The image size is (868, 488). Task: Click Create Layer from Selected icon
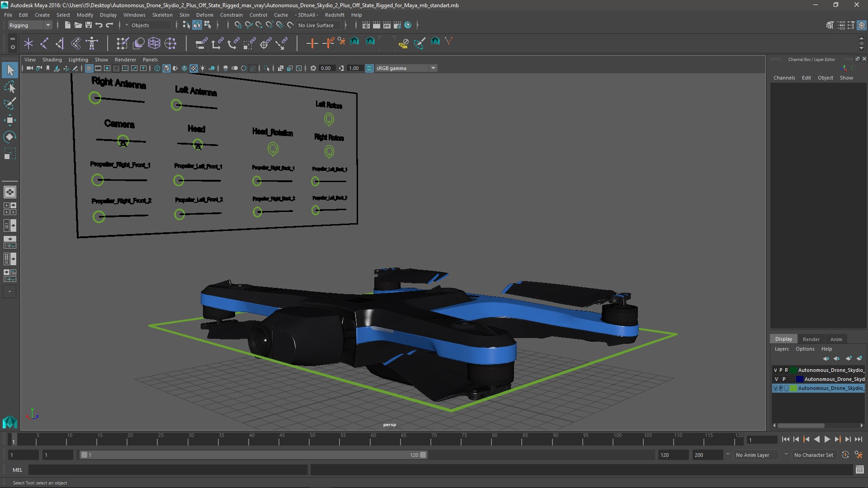click(x=859, y=358)
